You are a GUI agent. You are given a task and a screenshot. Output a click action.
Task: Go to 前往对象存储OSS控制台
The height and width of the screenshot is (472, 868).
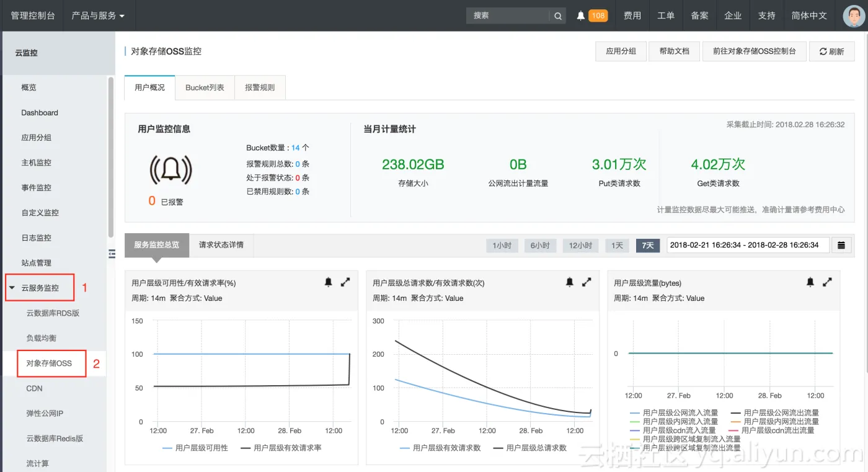coord(754,51)
